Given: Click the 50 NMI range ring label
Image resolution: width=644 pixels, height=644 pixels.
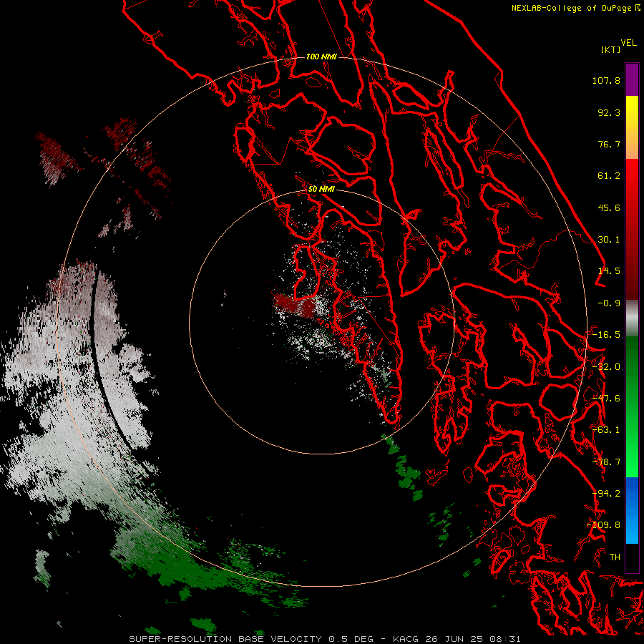Looking at the screenshot, I should click(x=321, y=189).
